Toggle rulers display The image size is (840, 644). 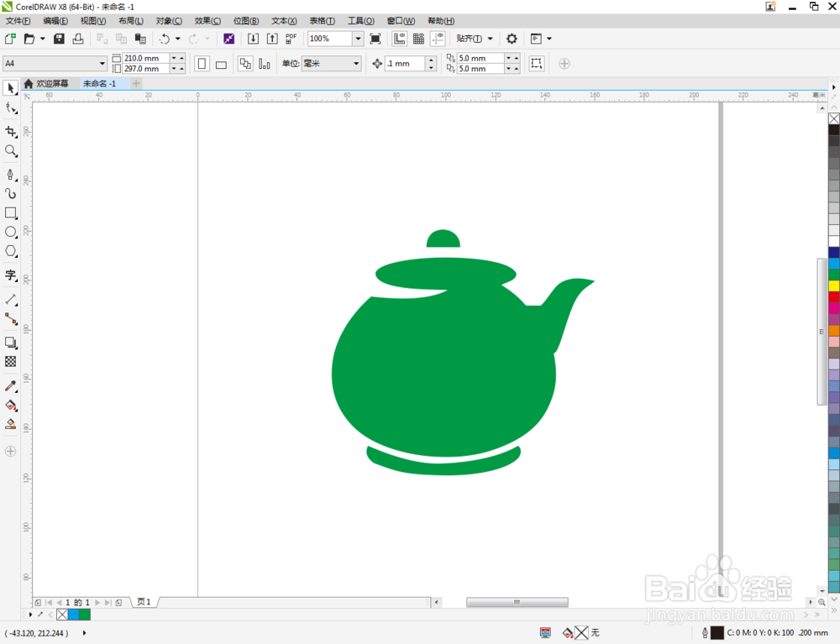[399, 39]
